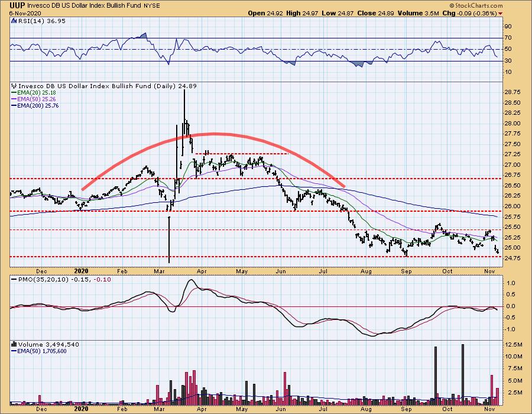The height and width of the screenshot is (414, 532).
Task: Click the 28.75 price axis label
Action: click(513, 92)
